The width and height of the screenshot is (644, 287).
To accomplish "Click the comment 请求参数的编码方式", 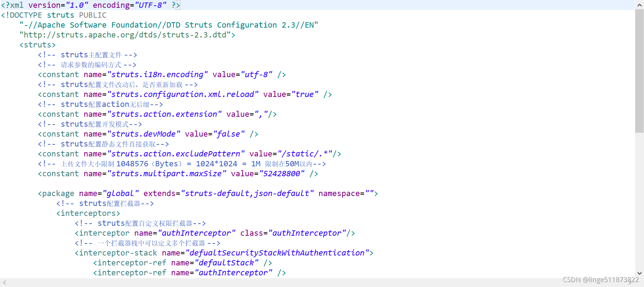I will pos(87,65).
